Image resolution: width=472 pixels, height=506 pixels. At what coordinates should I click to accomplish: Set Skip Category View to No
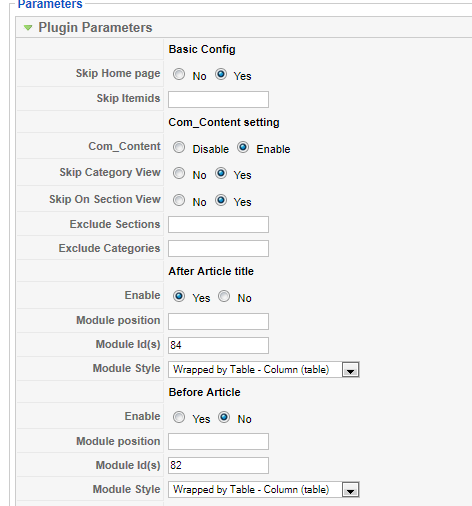coord(179,173)
